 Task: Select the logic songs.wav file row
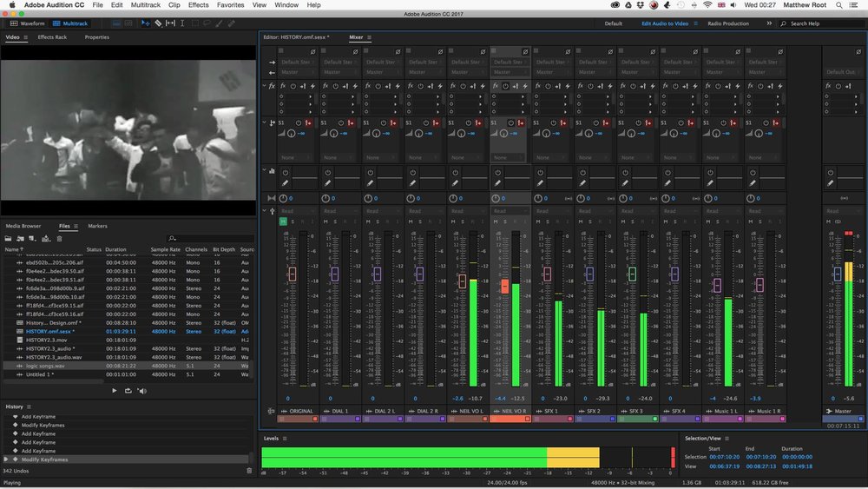pyautogui.click(x=127, y=366)
